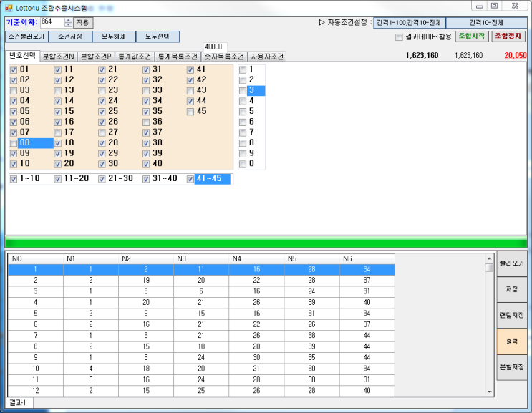Click the results scrollbar down arrow
Image resolution: width=532 pixels, height=413 pixels.
coord(489,392)
